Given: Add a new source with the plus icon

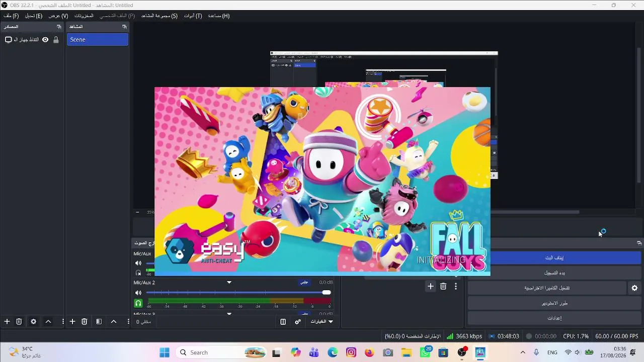Looking at the screenshot, I should (7, 322).
